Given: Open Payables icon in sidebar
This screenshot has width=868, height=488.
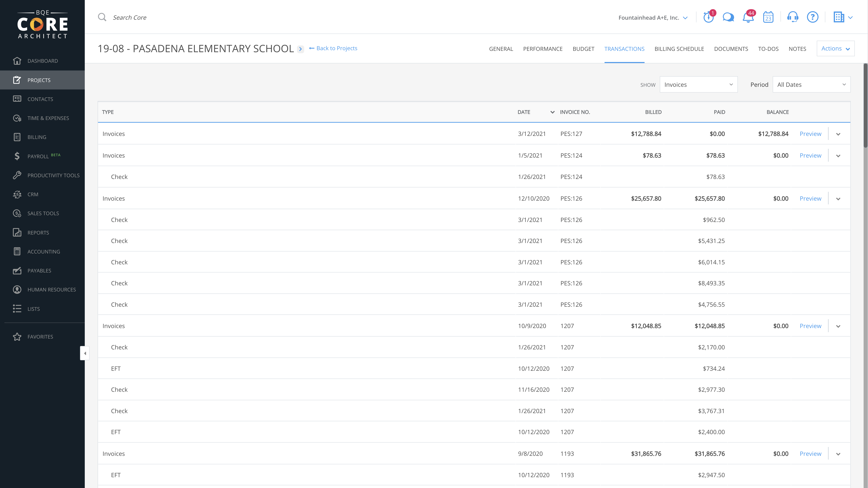Looking at the screenshot, I should pos(17,270).
